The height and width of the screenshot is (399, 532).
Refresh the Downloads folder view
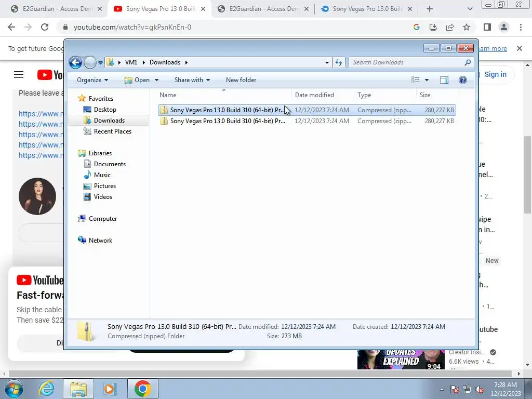pos(339,62)
